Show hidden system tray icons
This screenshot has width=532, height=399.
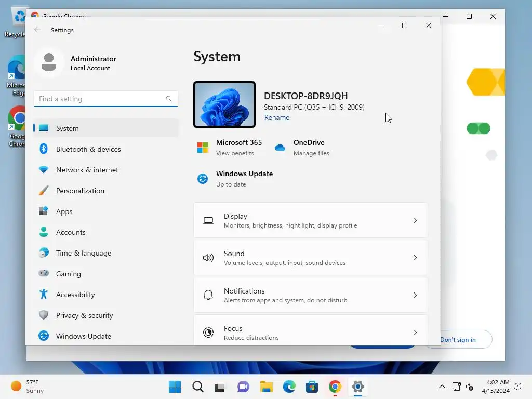pyautogui.click(x=442, y=387)
